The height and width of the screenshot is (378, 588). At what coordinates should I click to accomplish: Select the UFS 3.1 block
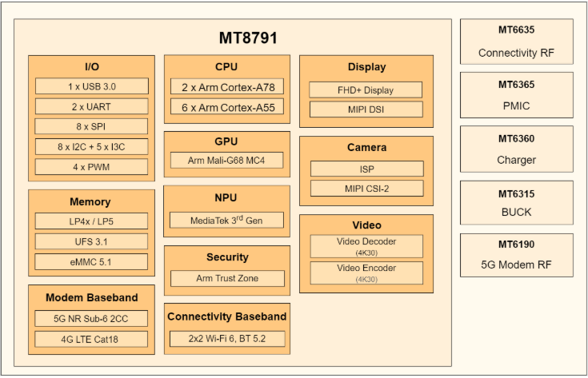(91, 241)
